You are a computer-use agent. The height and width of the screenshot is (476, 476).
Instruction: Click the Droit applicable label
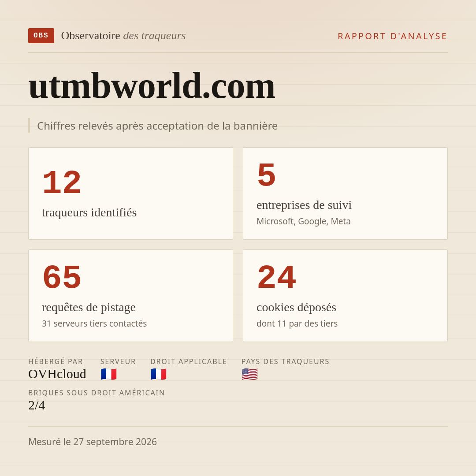tap(189, 361)
